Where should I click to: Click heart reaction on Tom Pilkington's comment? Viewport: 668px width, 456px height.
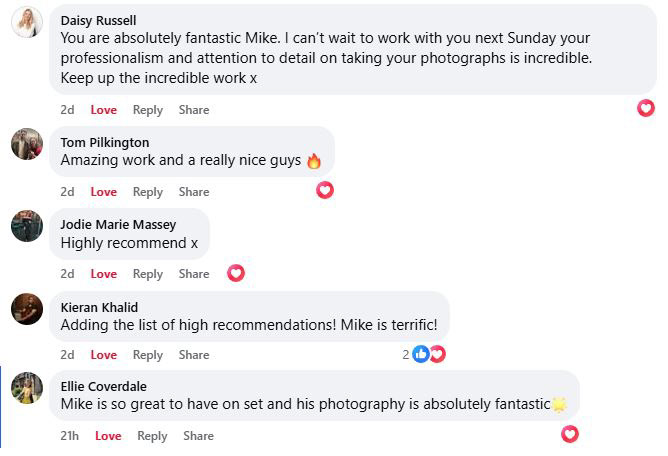(325, 190)
